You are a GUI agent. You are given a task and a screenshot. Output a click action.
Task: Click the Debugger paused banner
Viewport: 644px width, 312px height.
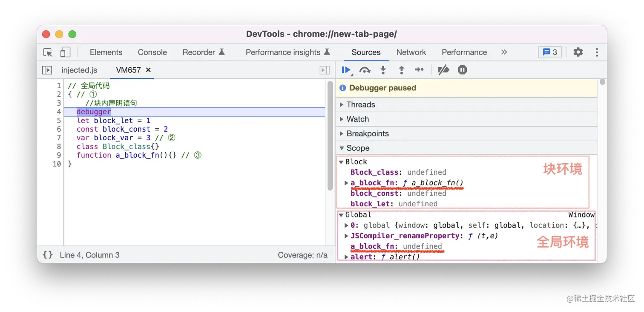tap(466, 88)
